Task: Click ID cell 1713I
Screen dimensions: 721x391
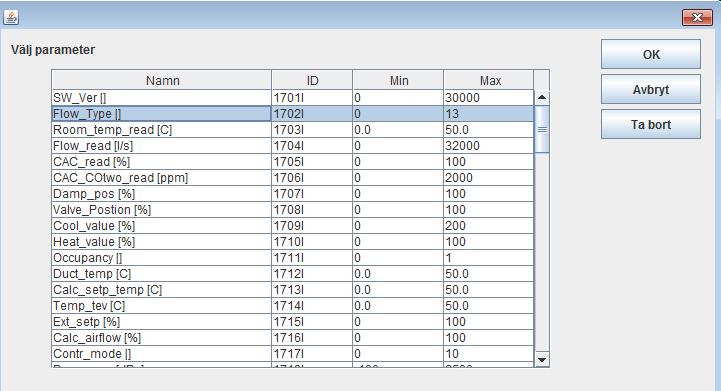Action: pos(312,290)
